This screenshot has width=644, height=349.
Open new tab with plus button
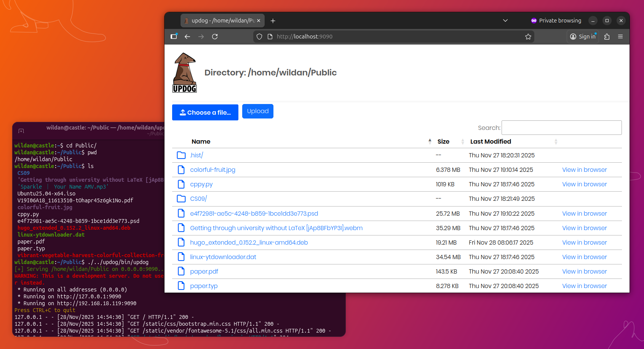pos(273,21)
